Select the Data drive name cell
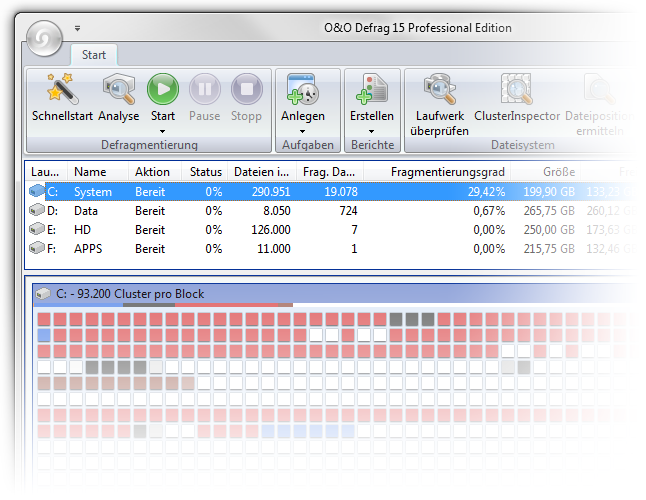Screen dimensions: 646x500 pos(86,211)
